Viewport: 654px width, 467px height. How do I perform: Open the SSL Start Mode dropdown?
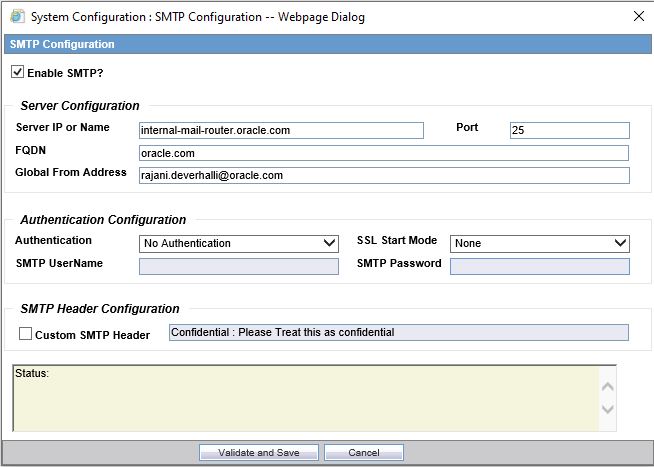point(540,244)
